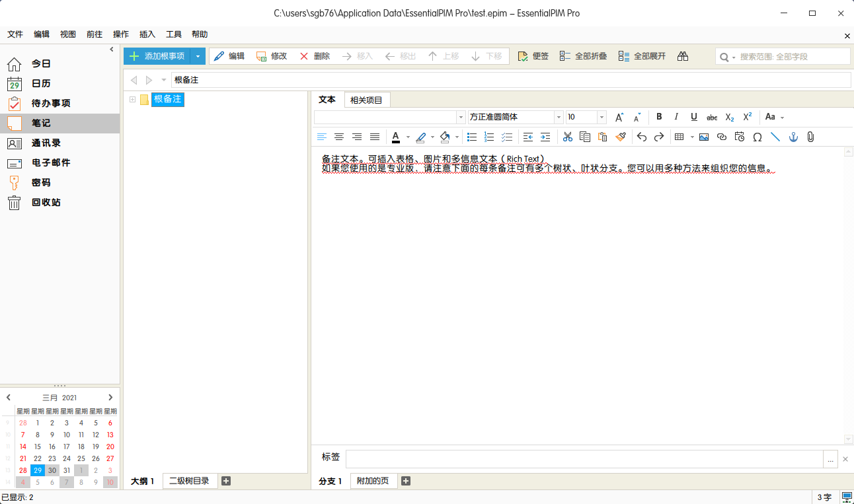The image size is (854, 504).
Task: Insert a hyperlink with the chain icon
Action: (x=721, y=137)
